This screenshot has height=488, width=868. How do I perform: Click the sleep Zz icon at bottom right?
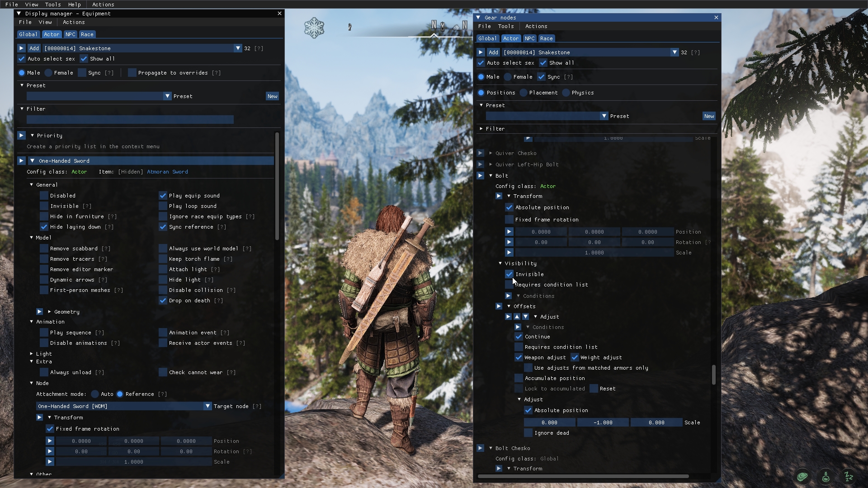coord(849,477)
